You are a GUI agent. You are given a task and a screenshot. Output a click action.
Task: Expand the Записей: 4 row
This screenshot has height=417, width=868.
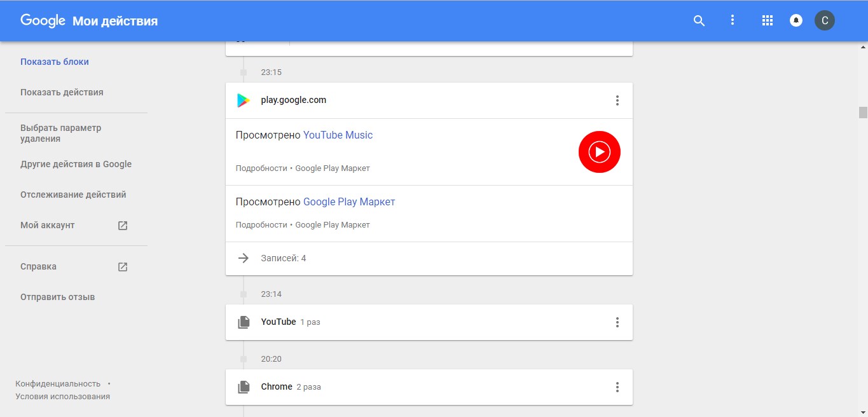click(429, 259)
